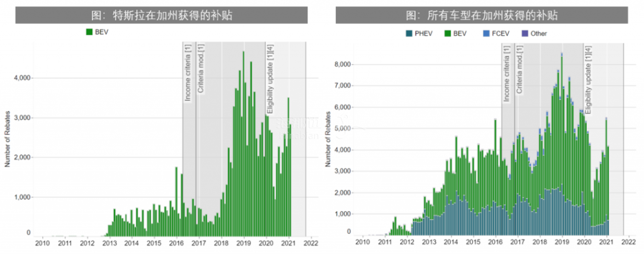Screen dimensions: 644x254
Task: Click the 'Income criteria [1]' marker in Tesla chart
Action: point(187,73)
